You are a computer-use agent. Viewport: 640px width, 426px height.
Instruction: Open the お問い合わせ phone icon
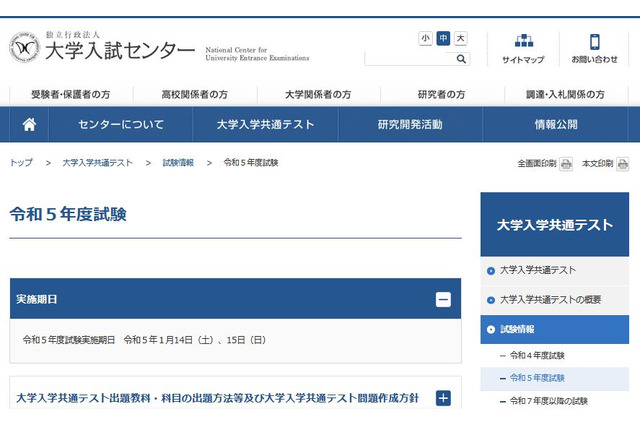click(x=595, y=42)
